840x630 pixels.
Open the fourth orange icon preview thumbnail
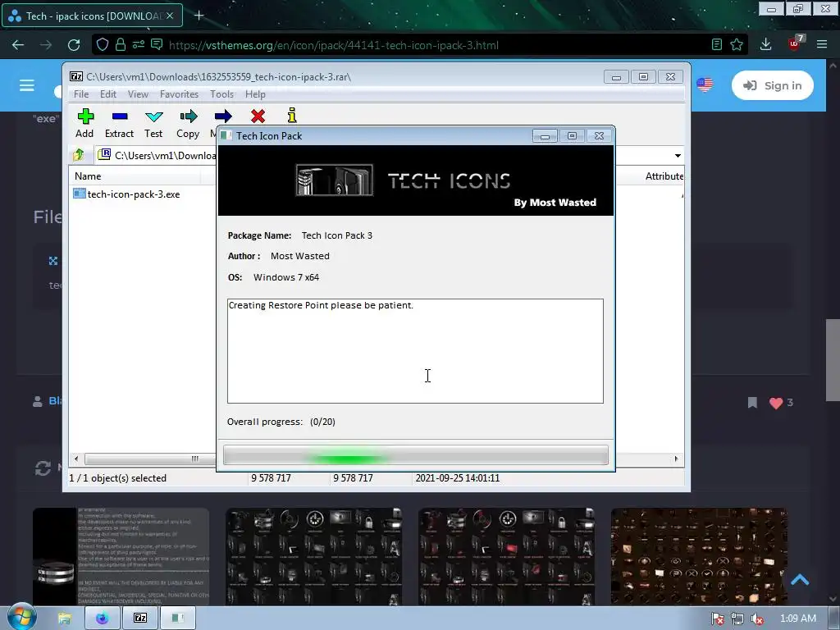click(x=699, y=557)
